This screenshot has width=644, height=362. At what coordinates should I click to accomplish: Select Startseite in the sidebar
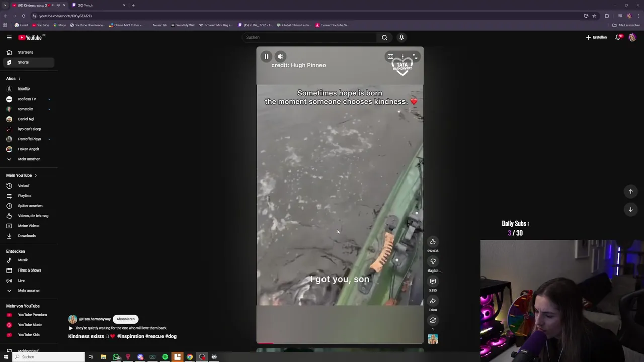(28, 52)
